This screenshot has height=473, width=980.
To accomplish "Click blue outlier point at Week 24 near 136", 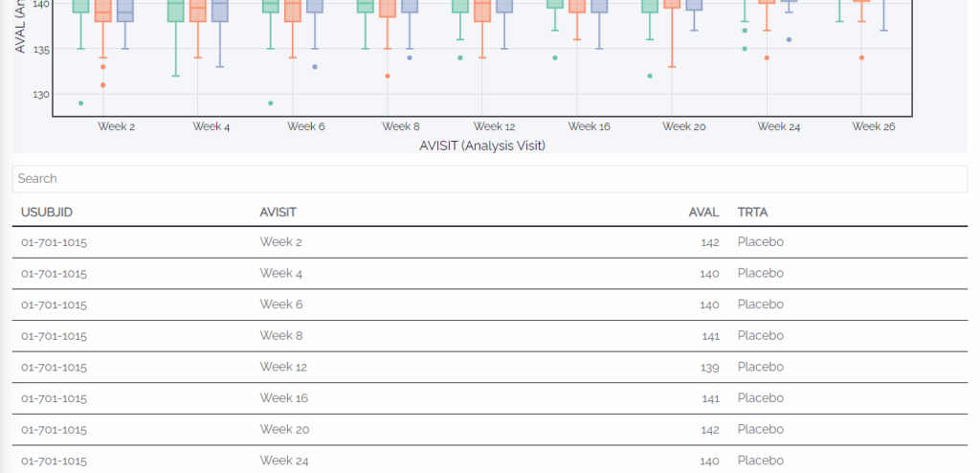I will tap(790, 39).
